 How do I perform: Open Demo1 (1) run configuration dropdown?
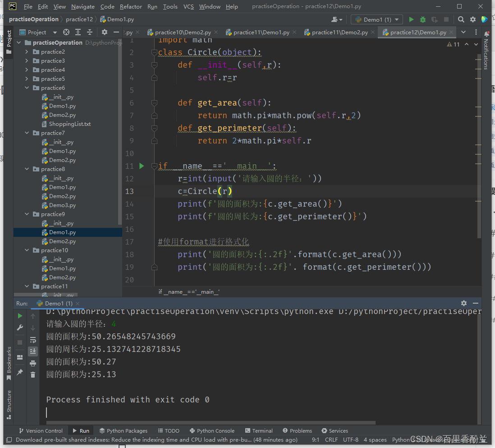[376, 19]
